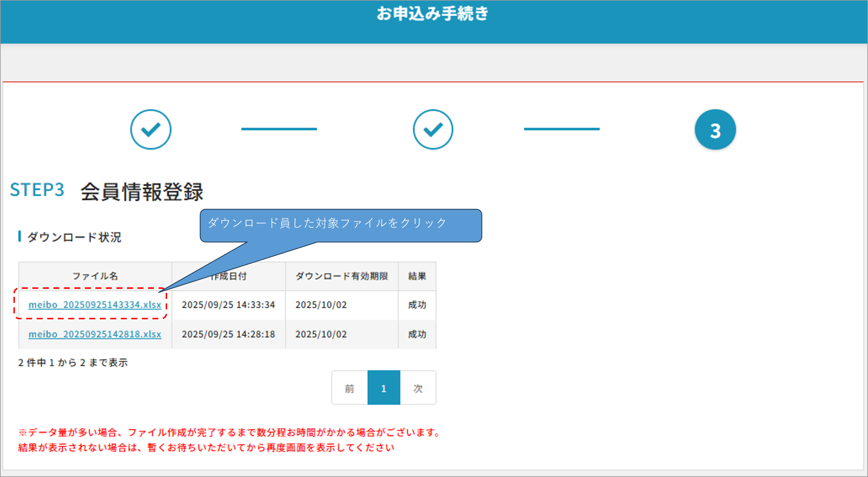
Task: Click the ダウンロード状況 section heading
Action: coord(74,237)
